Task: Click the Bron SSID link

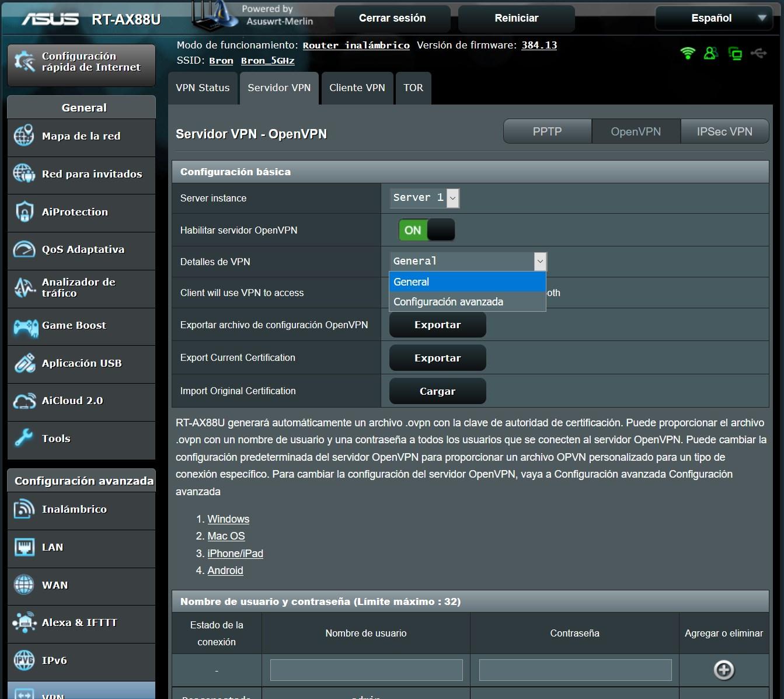Action: 221,61
